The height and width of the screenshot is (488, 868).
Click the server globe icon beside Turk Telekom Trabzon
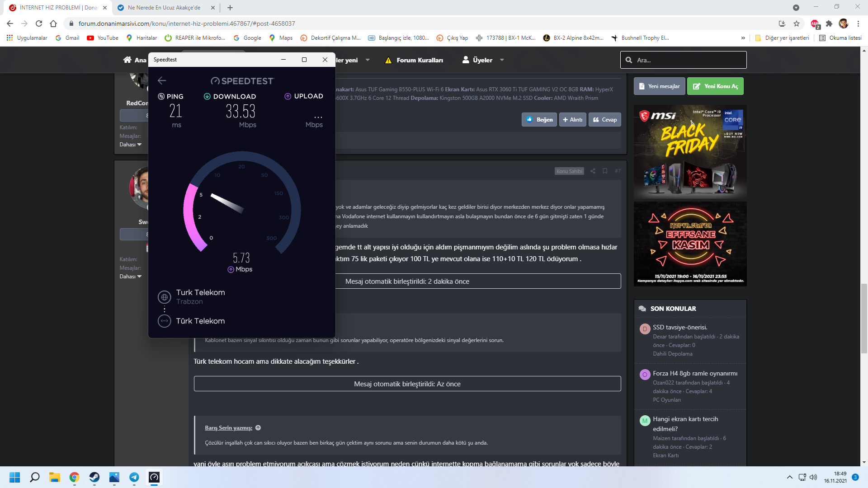click(165, 297)
